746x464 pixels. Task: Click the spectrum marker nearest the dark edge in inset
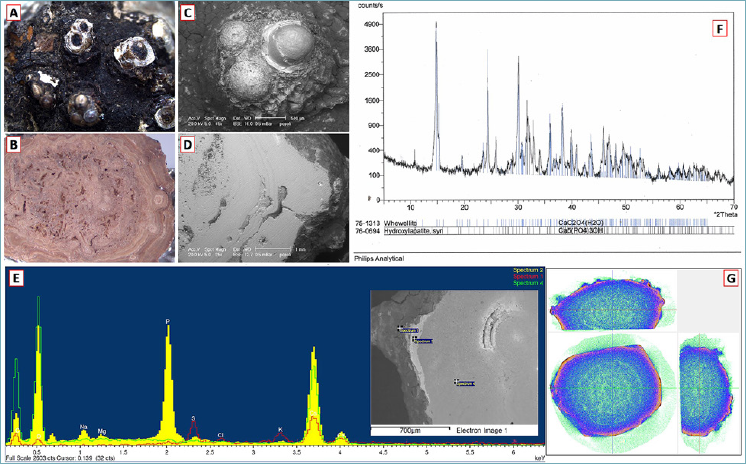point(409,330)
